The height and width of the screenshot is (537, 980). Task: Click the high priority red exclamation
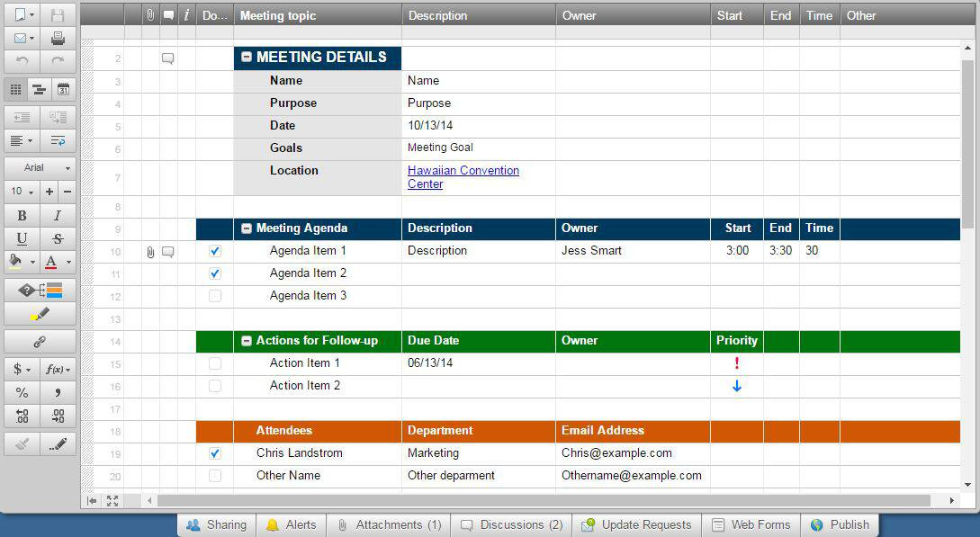click(737, 362)
